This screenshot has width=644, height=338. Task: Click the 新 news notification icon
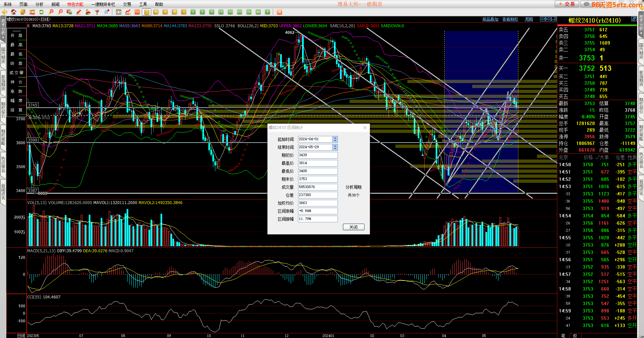107,12
